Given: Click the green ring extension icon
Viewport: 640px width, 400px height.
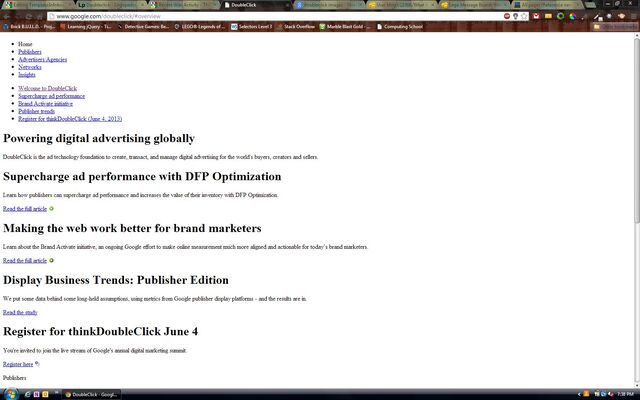Looking at the screenshot, I should point(561,16).
